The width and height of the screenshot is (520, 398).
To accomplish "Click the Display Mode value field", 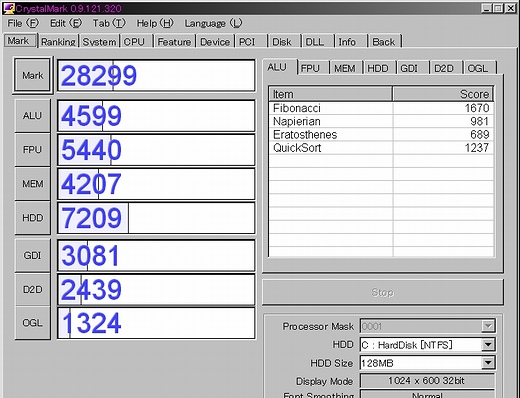I will point(427,381).
